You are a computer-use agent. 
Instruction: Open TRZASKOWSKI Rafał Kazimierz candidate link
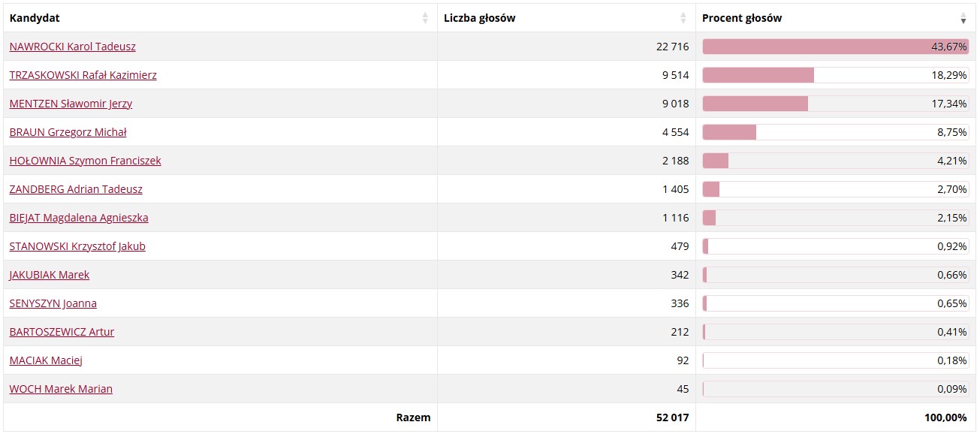tap(83, 75)
